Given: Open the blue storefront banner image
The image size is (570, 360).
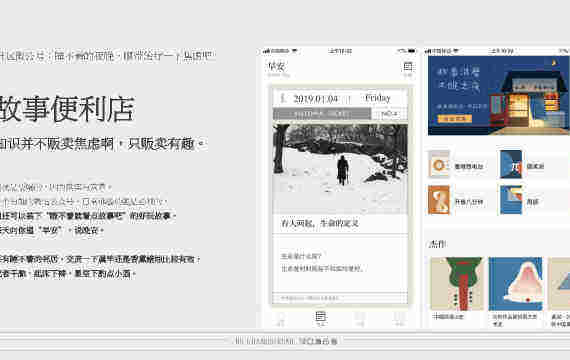Looking at the screenshot, I should click(499, 95).
